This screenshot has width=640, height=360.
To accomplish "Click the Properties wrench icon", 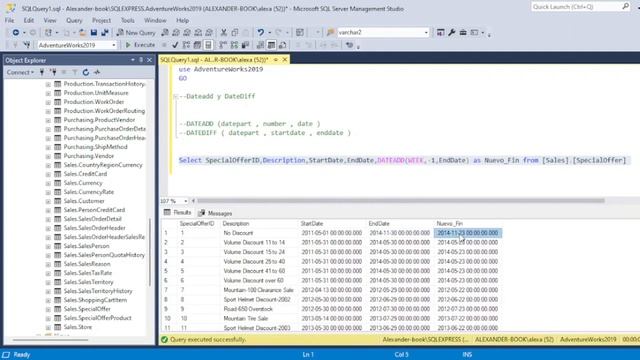I will (x=451, y=33).
